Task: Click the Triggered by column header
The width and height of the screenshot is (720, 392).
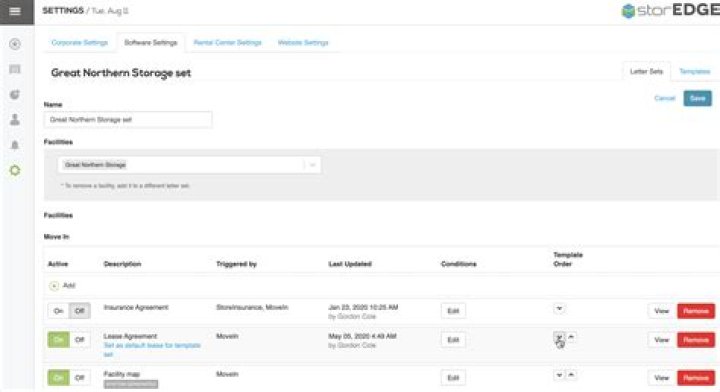Action: (x=236, y=264)
